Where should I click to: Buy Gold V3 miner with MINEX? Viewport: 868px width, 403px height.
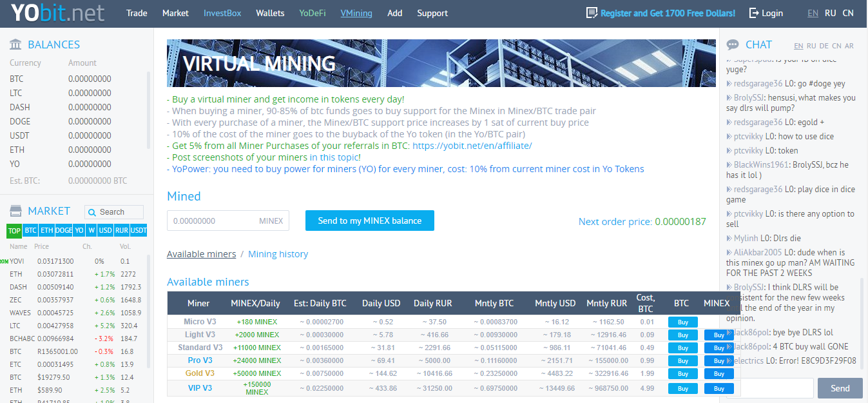pos(719,374)
